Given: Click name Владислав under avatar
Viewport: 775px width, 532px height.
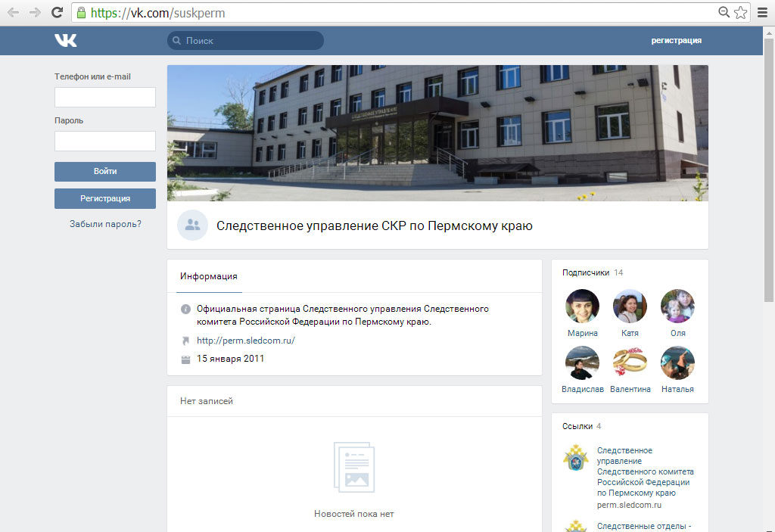Looking at the screenshot, I should click(x=582, y=389).
